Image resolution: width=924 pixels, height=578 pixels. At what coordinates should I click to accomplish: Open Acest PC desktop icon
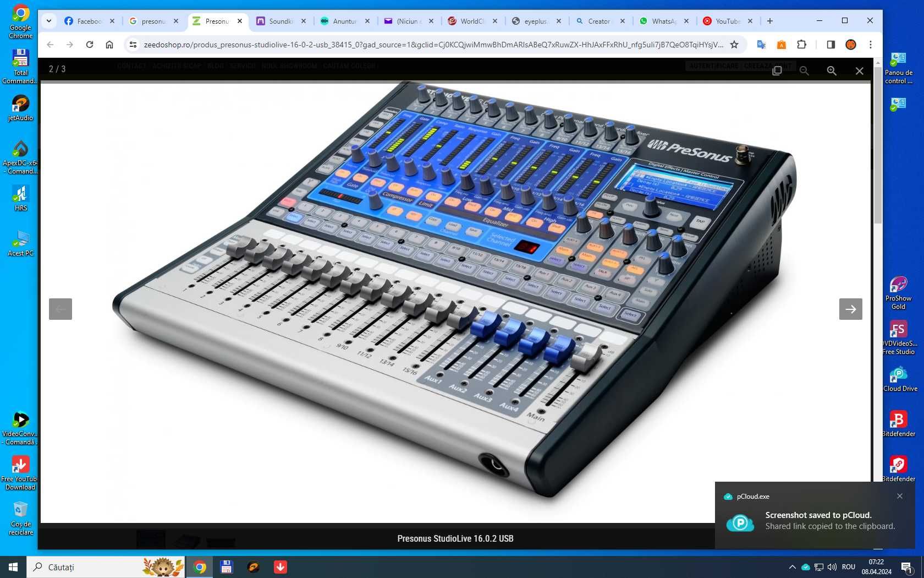20,243
